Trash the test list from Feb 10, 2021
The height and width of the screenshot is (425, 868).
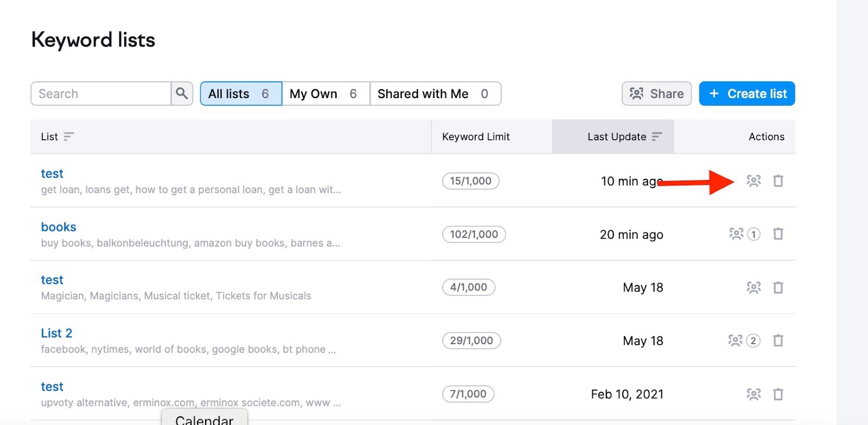pos(778,394)
